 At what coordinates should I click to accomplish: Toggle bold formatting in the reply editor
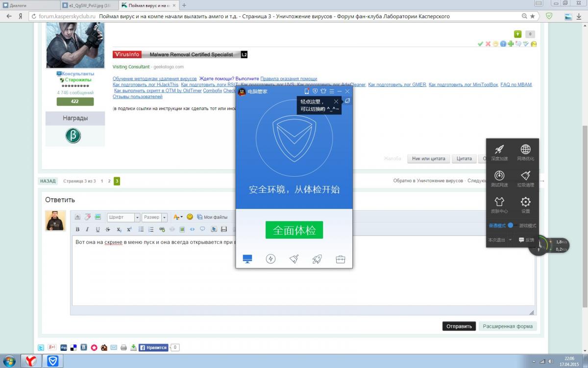coord(77,229)
